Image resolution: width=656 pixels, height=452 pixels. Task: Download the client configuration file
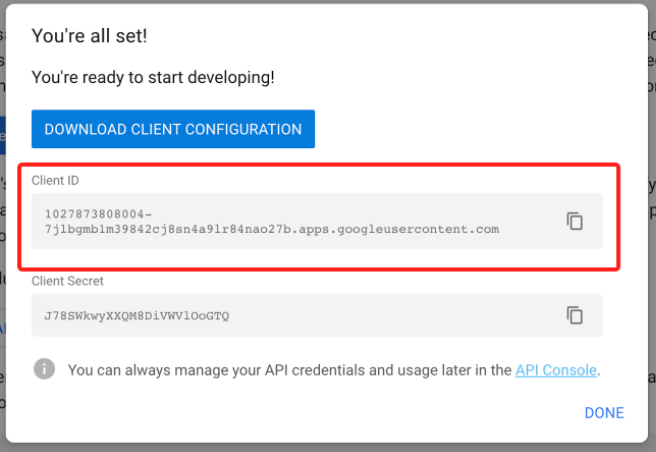(x=173, y=129)
